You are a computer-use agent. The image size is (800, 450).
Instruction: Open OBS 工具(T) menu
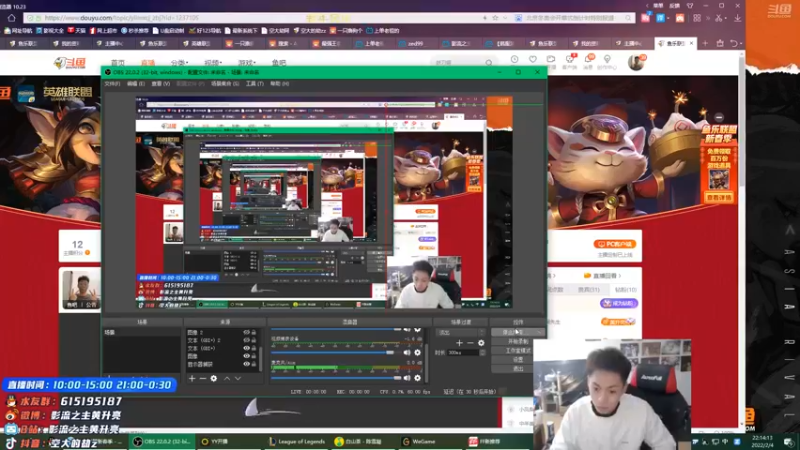point(255,84)
